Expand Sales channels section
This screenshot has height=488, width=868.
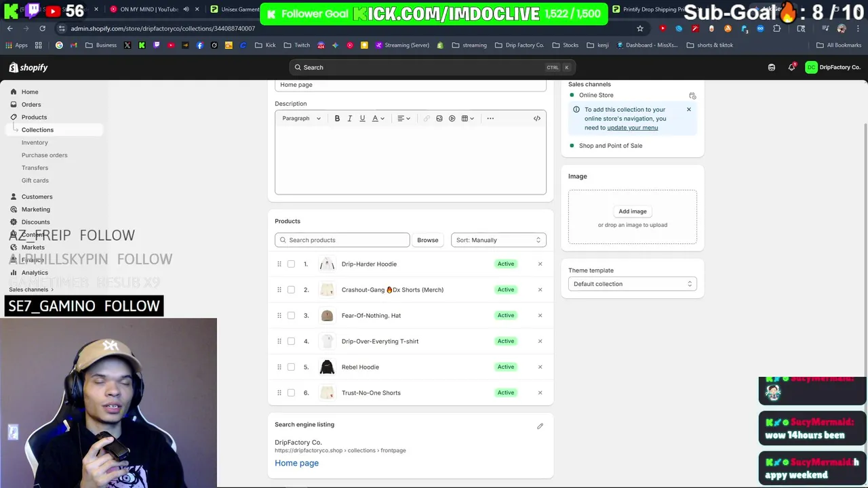click(31, 289)
